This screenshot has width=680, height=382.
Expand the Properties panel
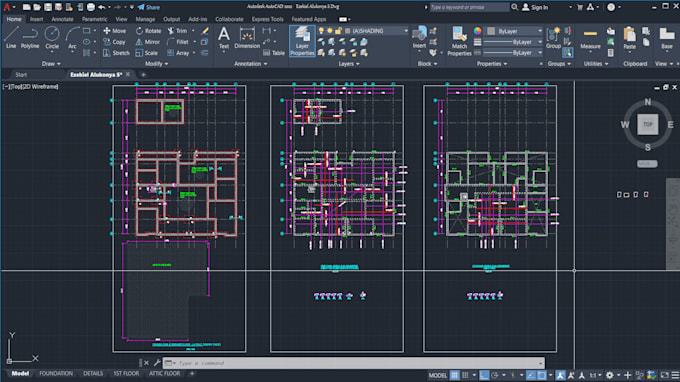pos(492,64)
